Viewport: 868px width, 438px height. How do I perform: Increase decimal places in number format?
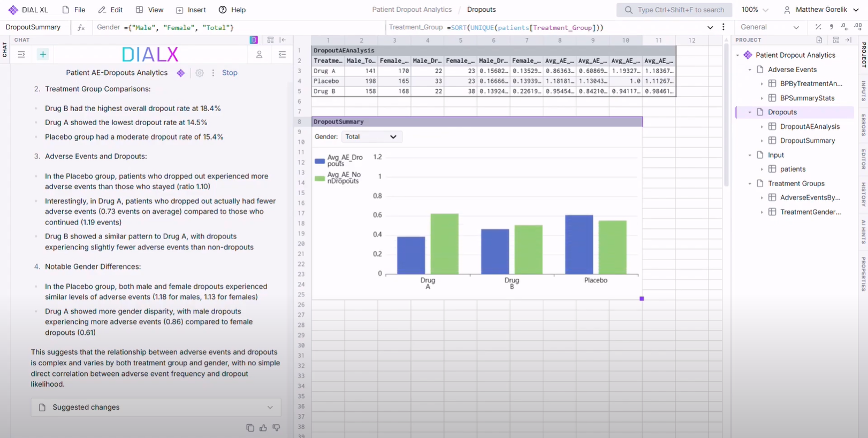tap(858, 27)
